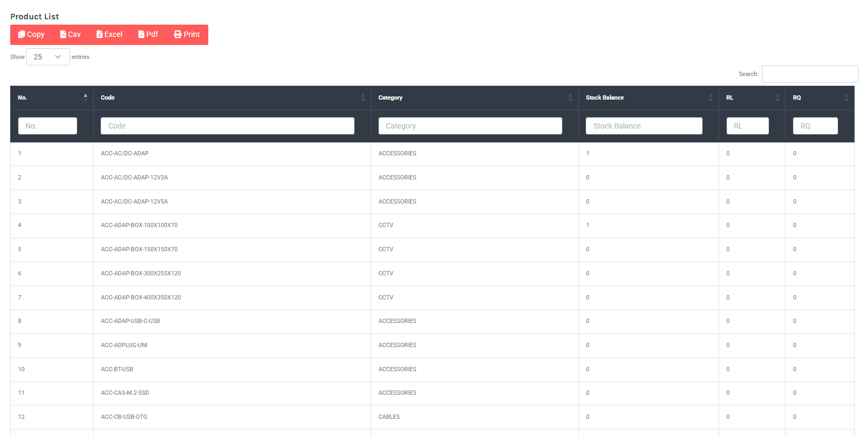
Task: Sort by Stock Balance column arrows
Action: click(711, 97)
